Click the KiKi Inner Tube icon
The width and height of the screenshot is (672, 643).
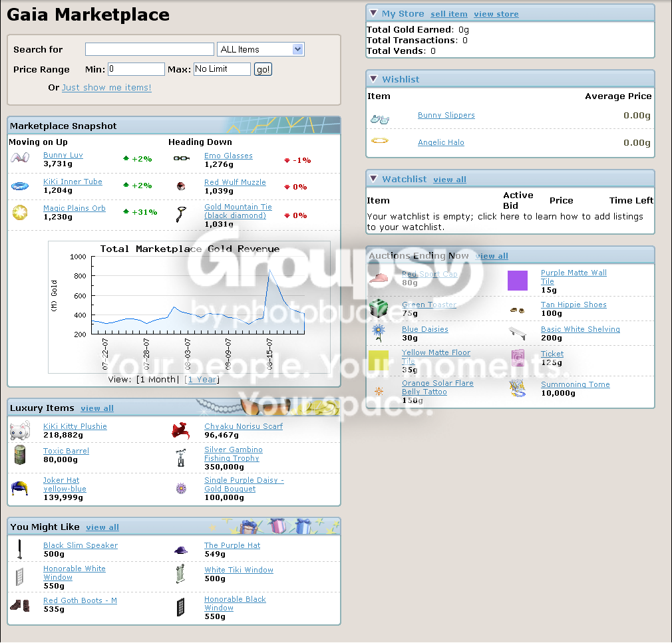tap(20, 186)
